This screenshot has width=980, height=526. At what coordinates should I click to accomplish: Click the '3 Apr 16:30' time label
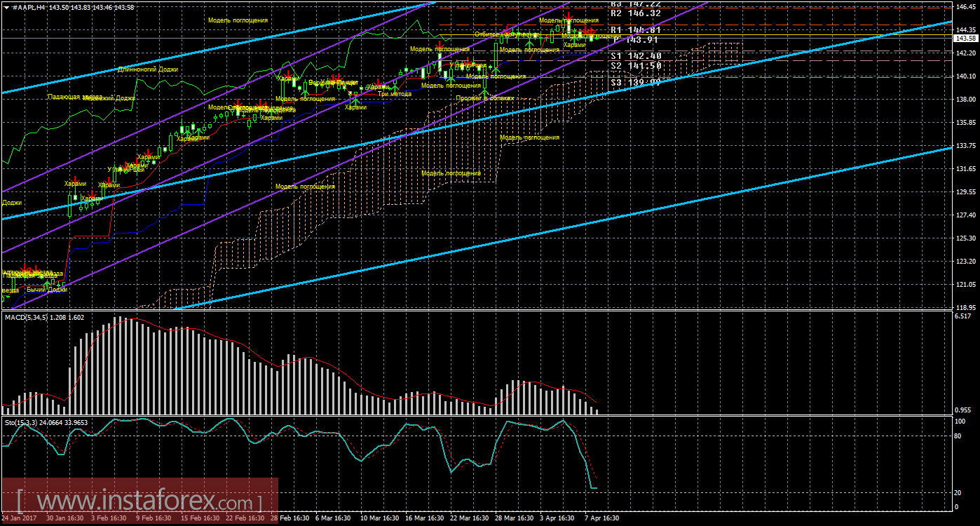(557, 518)
